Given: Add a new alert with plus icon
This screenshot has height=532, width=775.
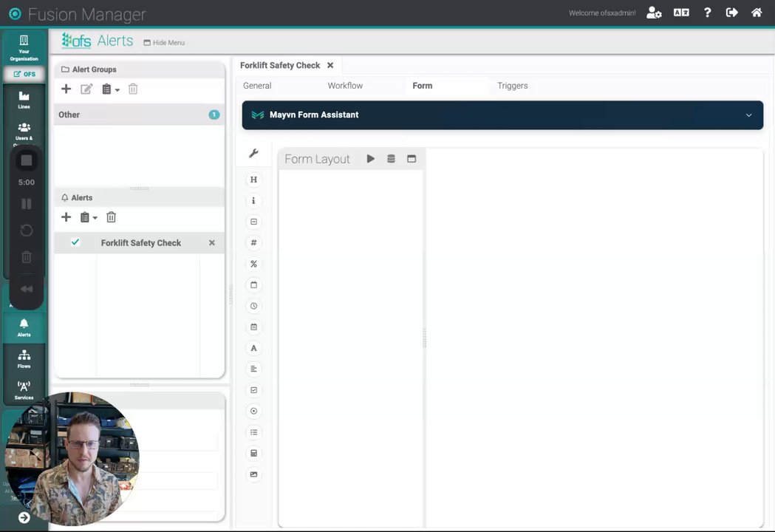Looking at the screenshot, I should [x=66, y=217].
